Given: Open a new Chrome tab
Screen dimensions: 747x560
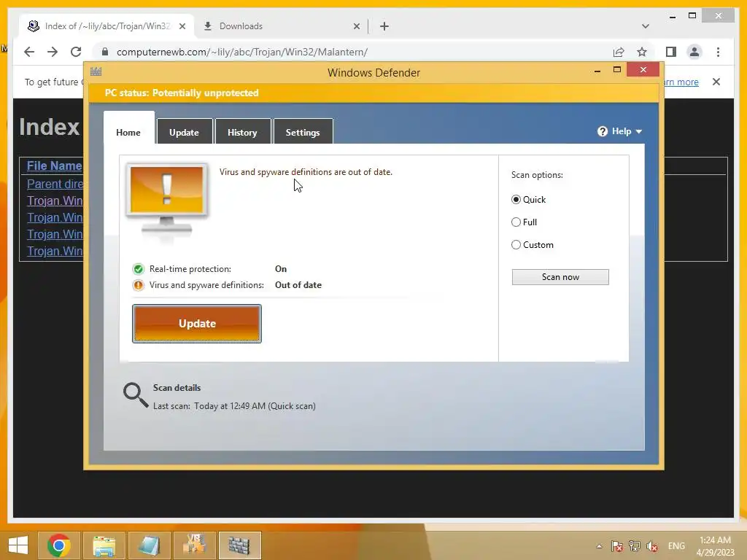Looking at the screenshot, I should coord(384,26).
